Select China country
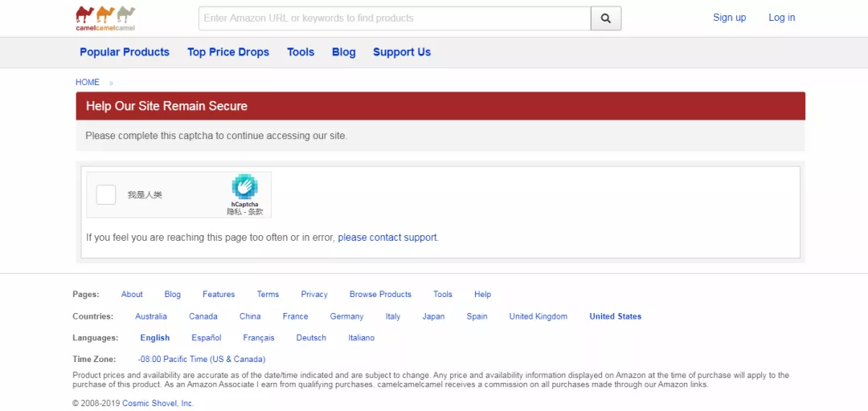The width and height of the screenshot is (868, 411). click(250, 316)
